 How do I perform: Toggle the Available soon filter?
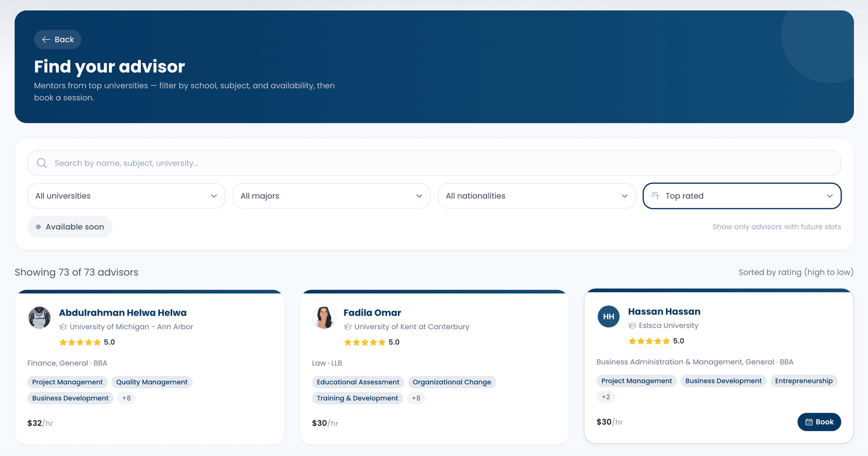pyautogui.click(x=70, y=227)
